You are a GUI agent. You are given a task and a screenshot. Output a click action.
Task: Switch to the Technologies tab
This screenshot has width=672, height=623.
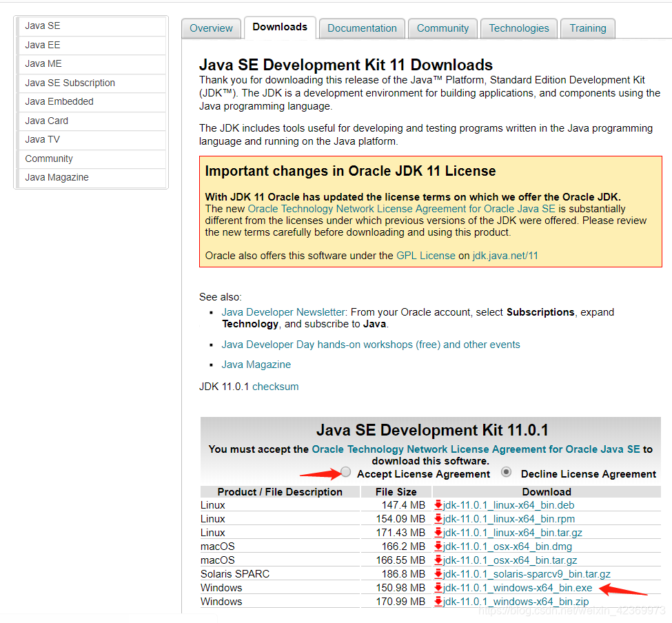(519, 28)
